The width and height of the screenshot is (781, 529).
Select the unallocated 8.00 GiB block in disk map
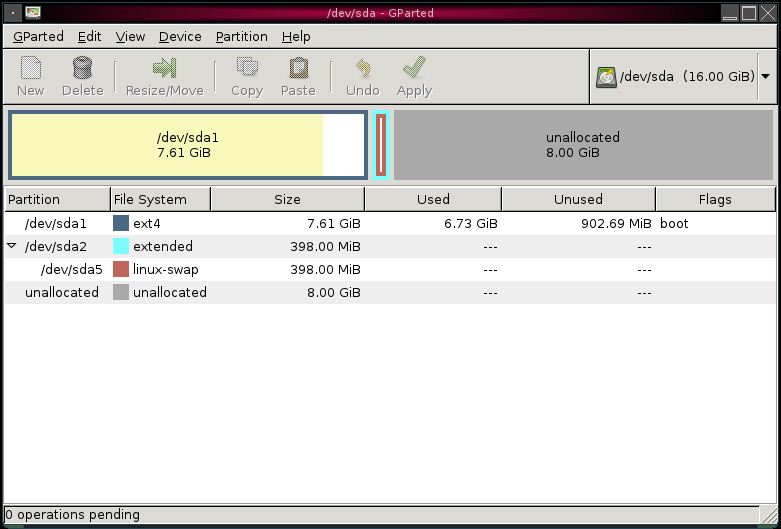583,145
